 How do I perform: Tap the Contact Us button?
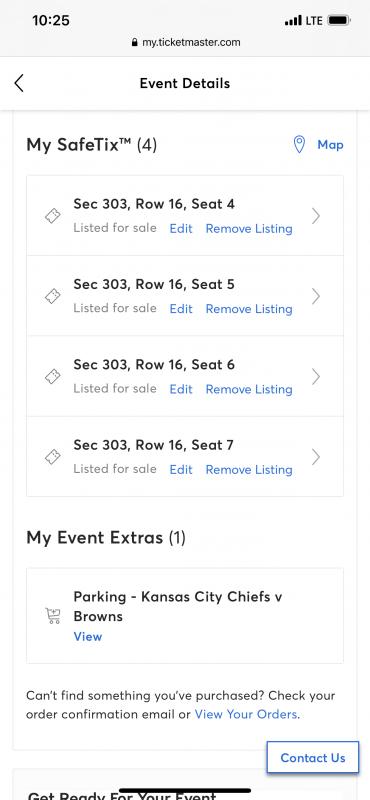pyautogui.click(x=313, y=758)
